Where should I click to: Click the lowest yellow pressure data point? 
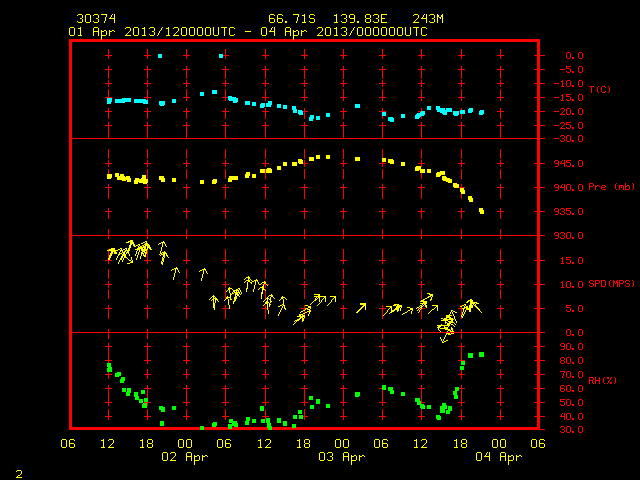pos(482,211)
